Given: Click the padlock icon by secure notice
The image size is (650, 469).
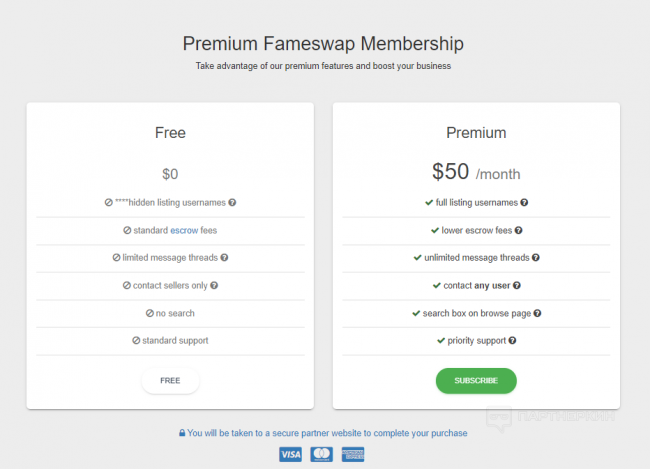Looking at the screenshot, I should 182,433.
